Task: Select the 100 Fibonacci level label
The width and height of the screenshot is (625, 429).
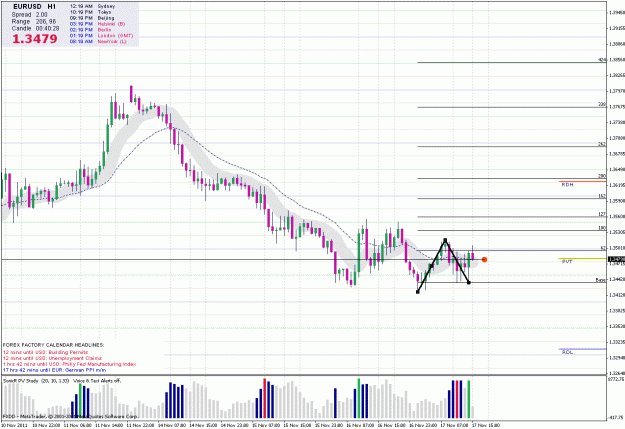Action: (x=602, y=228)
